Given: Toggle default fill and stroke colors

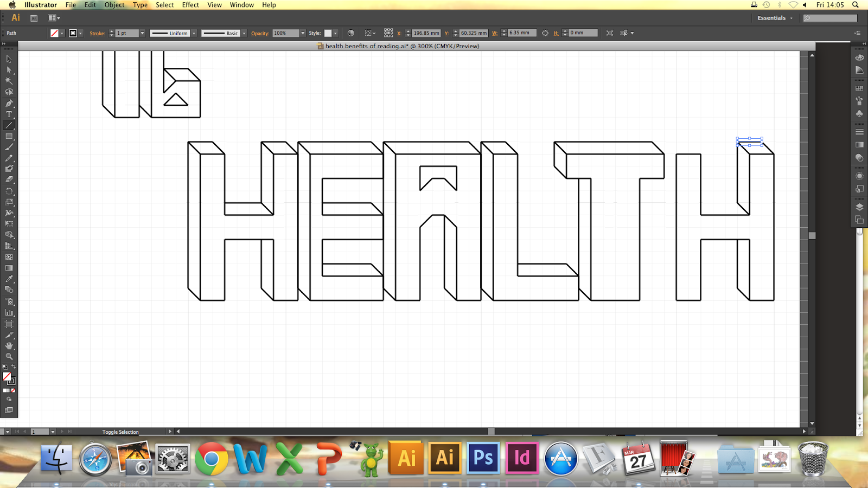Looking at the screenshot, I should [5, 367].
